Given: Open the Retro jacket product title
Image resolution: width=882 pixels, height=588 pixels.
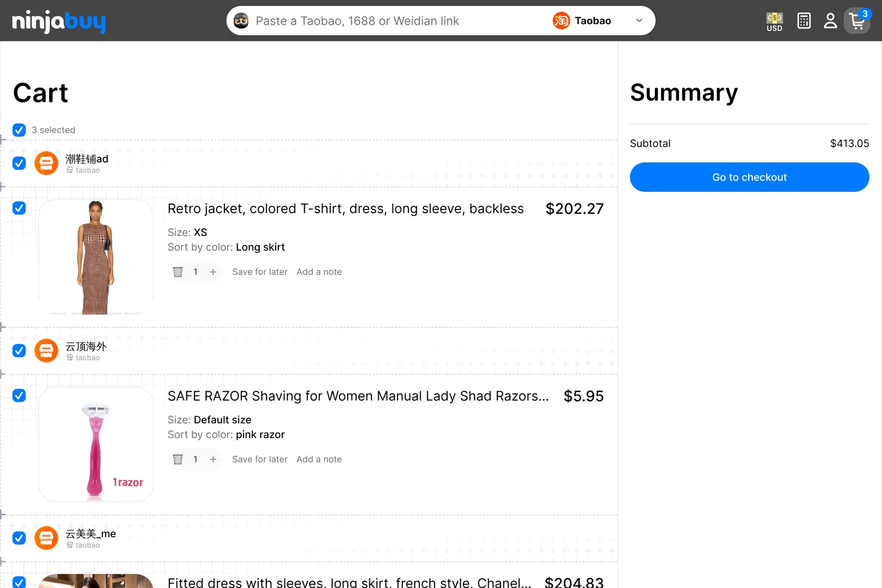Looking at the screenshot, I should click(346, 209).
